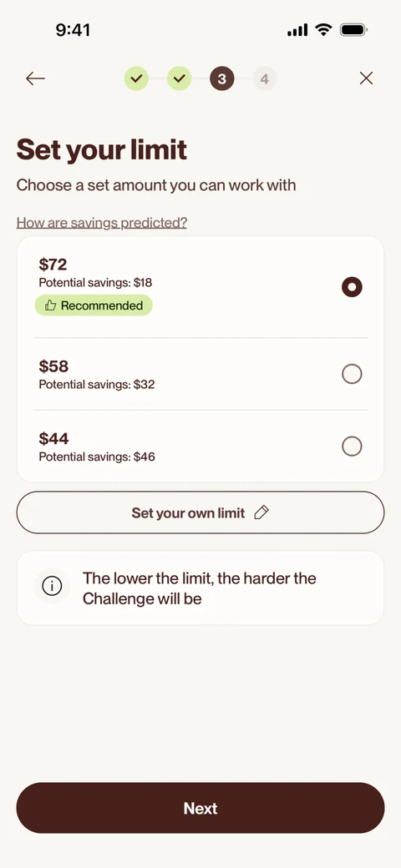Tap the second completed step checkmark
401x868 pixels.
click(x=179, y=79)
